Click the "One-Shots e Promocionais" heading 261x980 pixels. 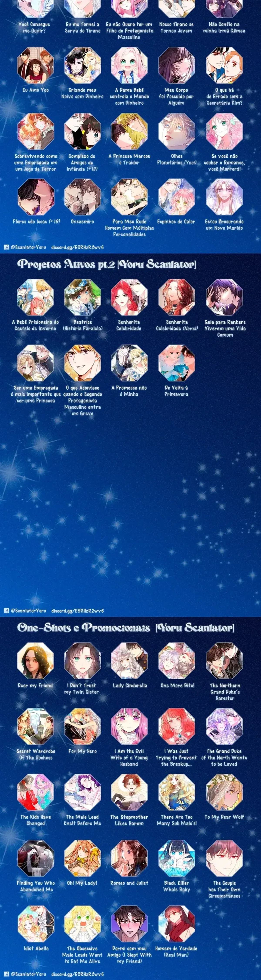point(84,627)
